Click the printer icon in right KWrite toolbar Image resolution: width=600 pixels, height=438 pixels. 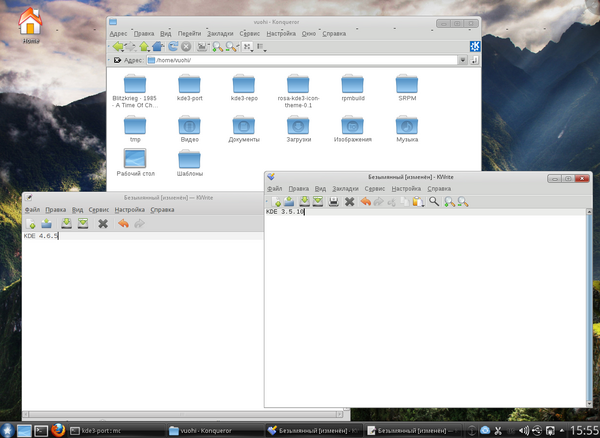(332, 201)
